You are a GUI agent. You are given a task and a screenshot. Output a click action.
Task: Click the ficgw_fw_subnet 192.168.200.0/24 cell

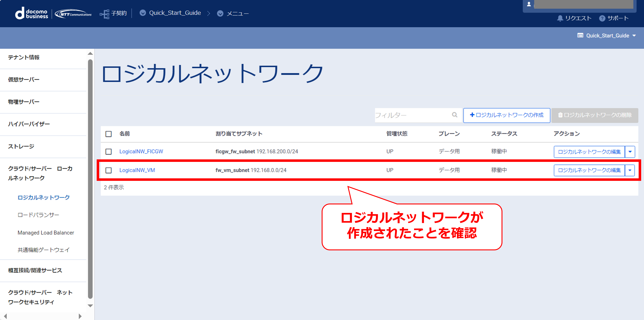click(x=257, y=151)
